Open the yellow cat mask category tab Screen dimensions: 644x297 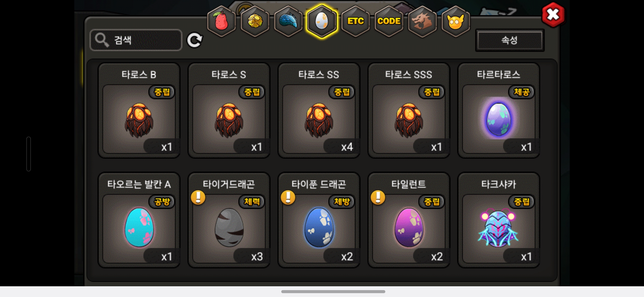tap(456, 21)
